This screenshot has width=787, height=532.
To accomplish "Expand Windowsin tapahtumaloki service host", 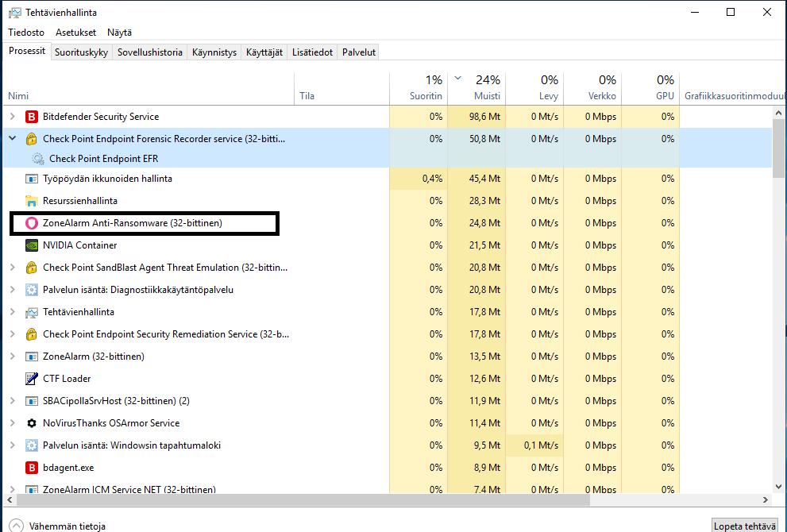I will click(13, 445).
